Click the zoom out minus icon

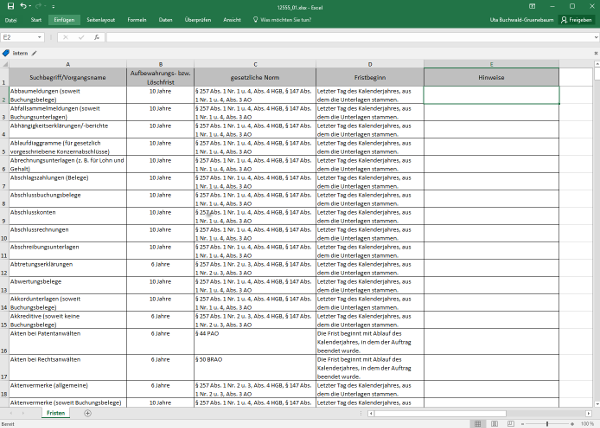point(520,423)
